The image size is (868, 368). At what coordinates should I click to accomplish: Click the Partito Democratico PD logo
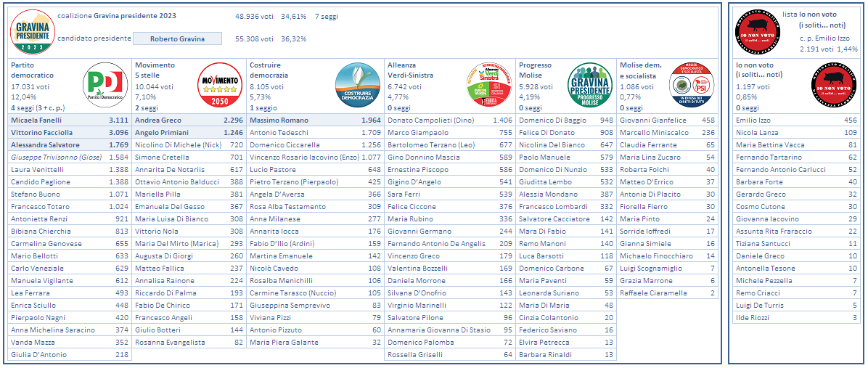coord(106,85)
